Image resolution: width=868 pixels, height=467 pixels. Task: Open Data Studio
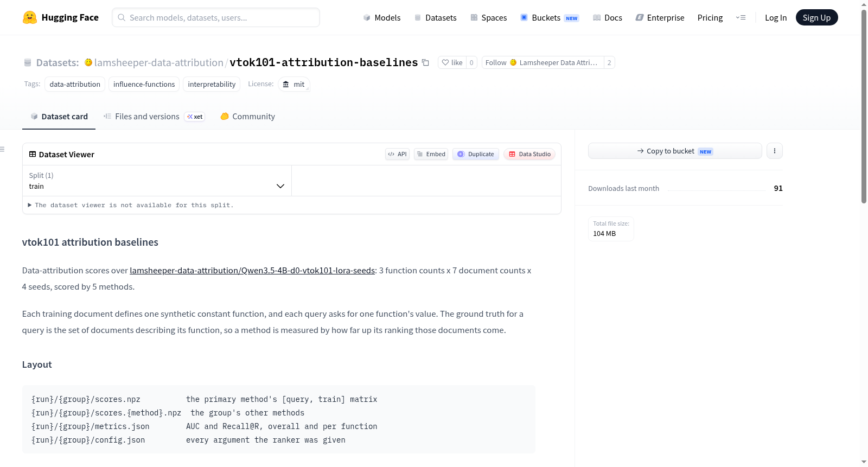tap(529, 154)
